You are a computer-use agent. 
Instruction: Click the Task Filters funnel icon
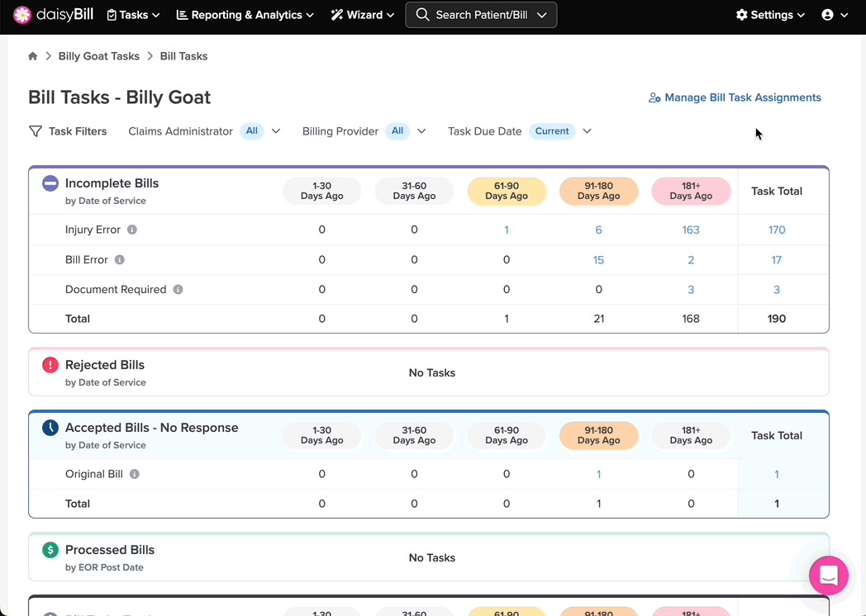pyautogui.click(x=36, y=131)
